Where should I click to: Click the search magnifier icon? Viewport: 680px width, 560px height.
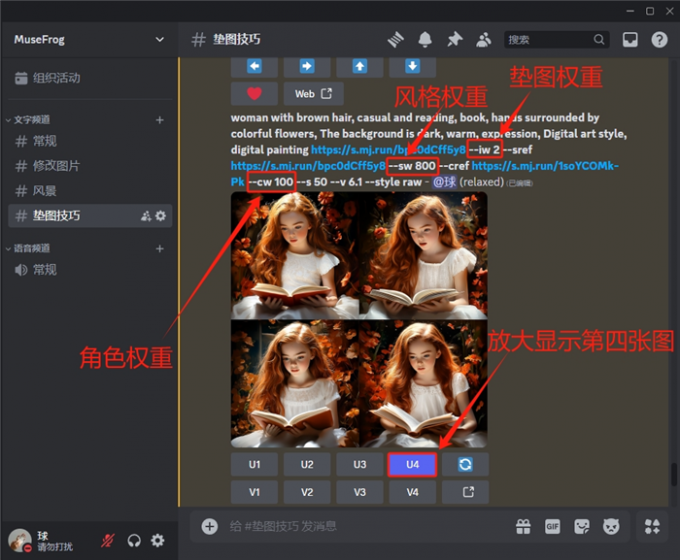(599, 39)
